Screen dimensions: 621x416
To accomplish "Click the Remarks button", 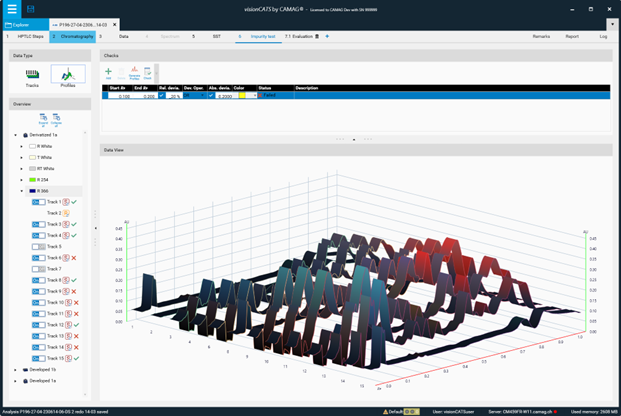I will 541,36.
